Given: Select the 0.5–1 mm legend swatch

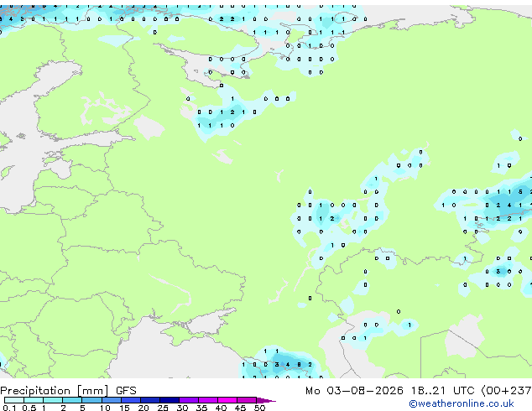Looking at the screenshot, I should (34, 400).
